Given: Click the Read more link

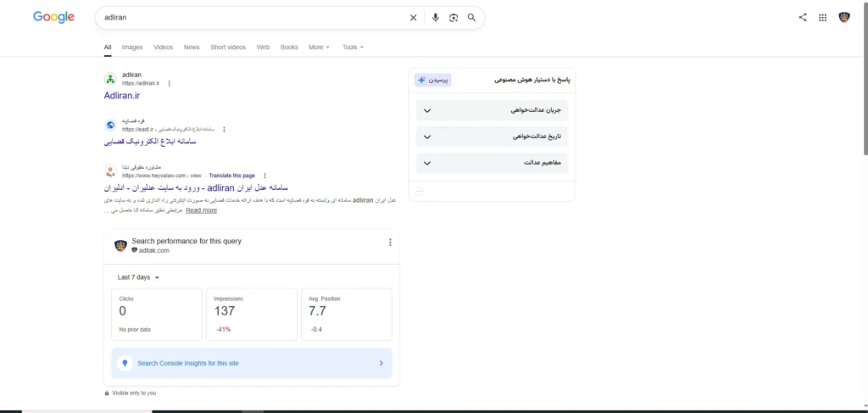Looking at the screenshot, I should (x=202, y=210).
